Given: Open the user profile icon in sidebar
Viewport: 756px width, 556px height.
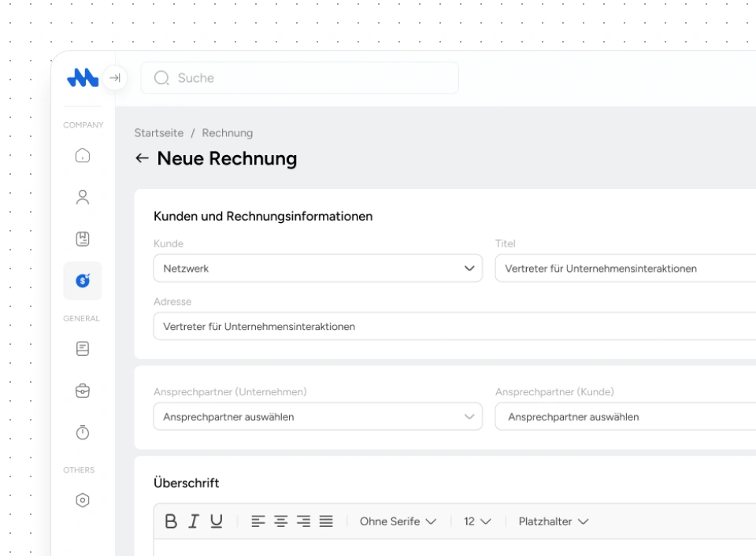Looking at the screenshot, I should (83, 197).
